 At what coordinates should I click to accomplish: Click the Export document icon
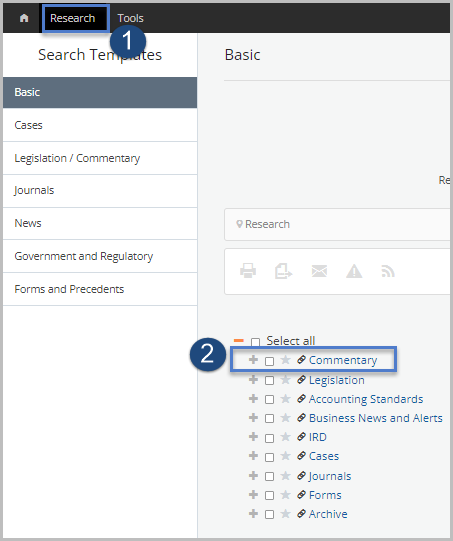click(283, 271)
